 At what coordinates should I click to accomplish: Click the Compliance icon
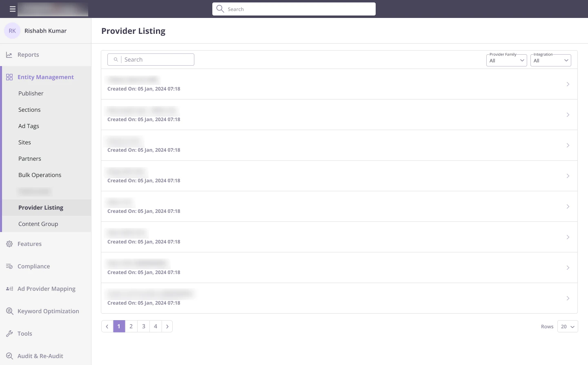pyautogui.click(x=9, y=266)
